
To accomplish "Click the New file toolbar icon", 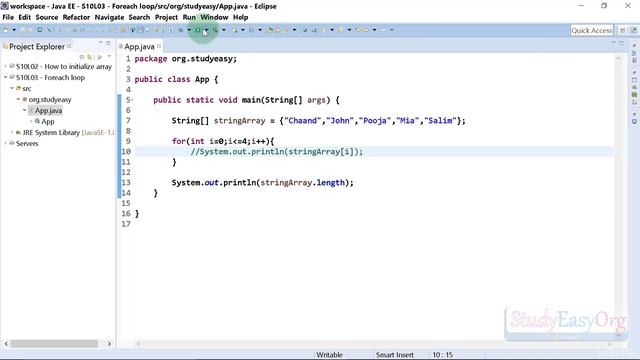I will click(6, 30).
